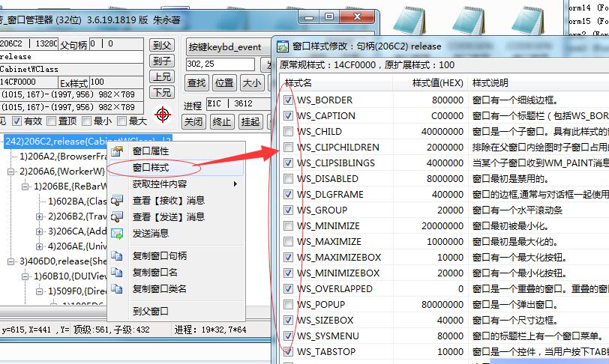The image size is (609, 364).
Task: Click the 窗口样式修改 dialog title icon
Action: (x=283, y=46)
